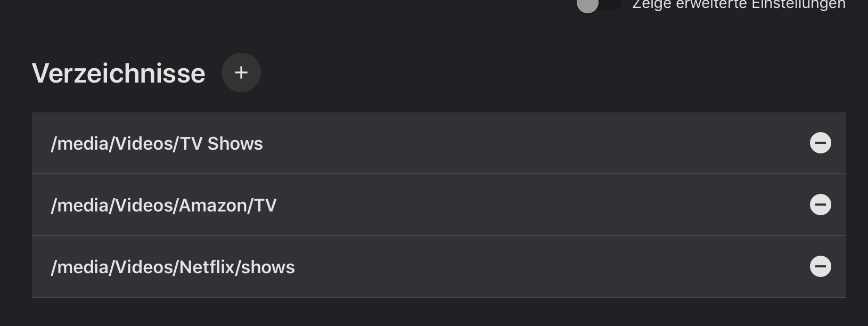The image size is (868, 326).
Task: Add a new folder with the plus button
Action: tap(241, 72)
